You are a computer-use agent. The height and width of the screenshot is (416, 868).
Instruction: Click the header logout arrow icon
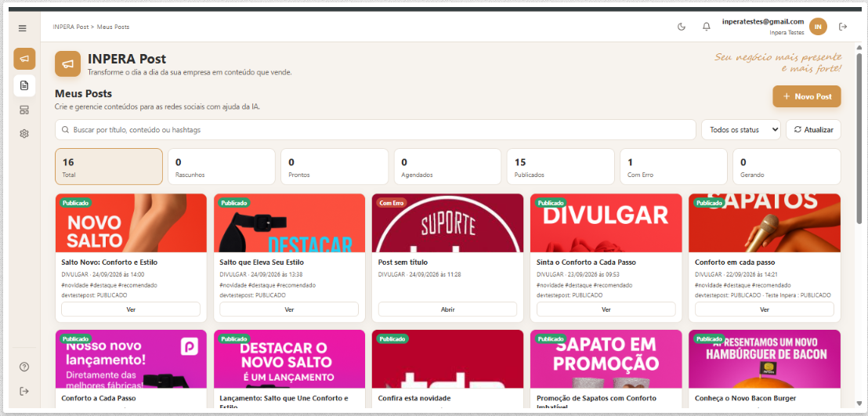[843, 27]
